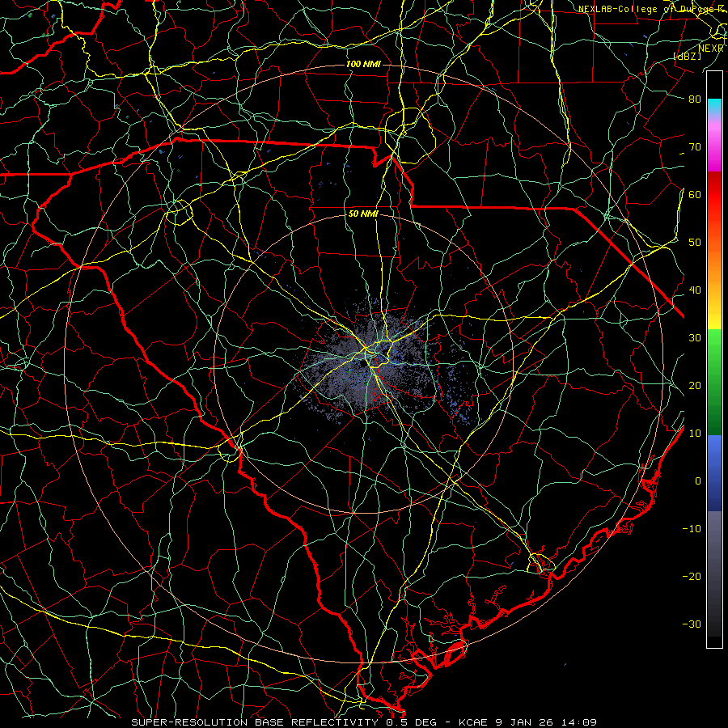The height and width of the screenshot is (728, 728).
Task: Click the "50 NMI" range ring label
Action: point(363,214)
